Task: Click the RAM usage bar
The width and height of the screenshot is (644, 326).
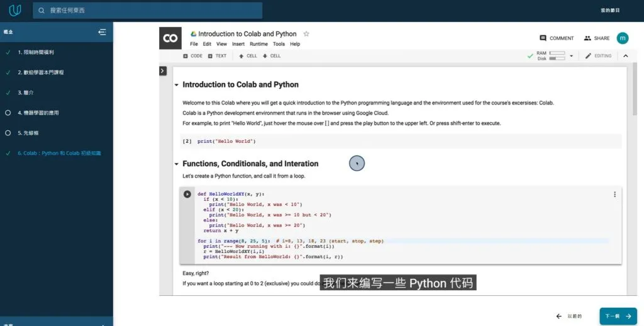Action: pos(557,53)
